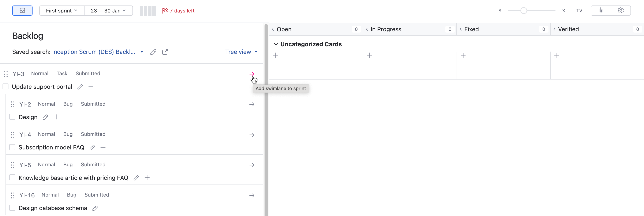
Task: Edit the Update support portal summary
Action: point(80,87)
